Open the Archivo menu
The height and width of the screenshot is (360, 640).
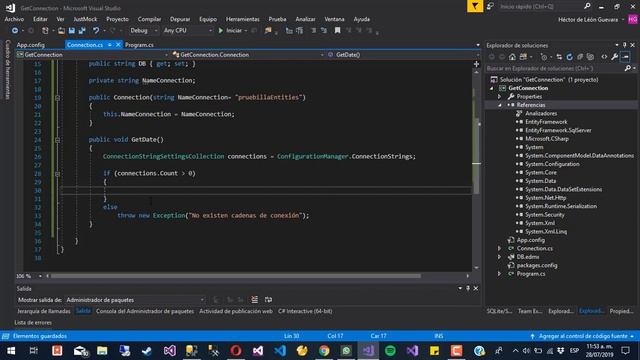[14, 19]
